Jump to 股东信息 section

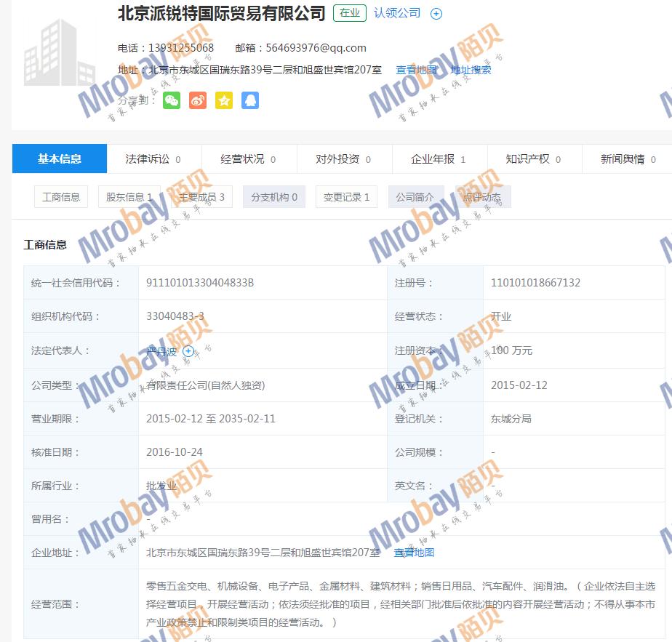[x=129, y=197]
